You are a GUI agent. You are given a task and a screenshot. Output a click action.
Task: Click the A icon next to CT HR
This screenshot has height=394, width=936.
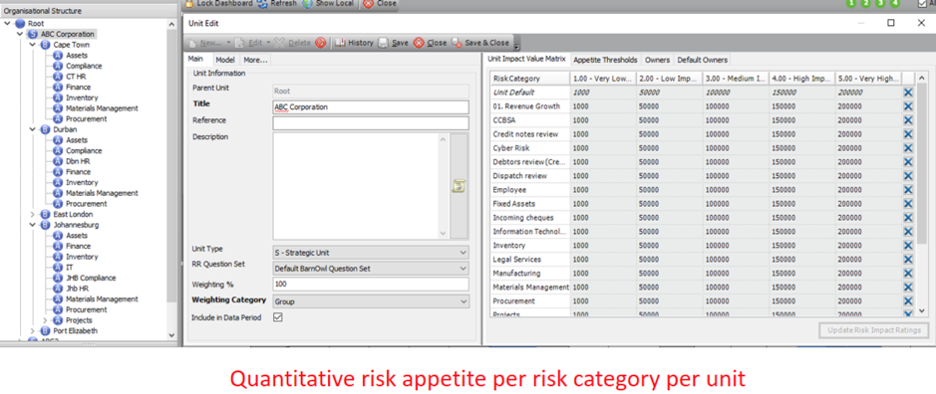point(58,76)
